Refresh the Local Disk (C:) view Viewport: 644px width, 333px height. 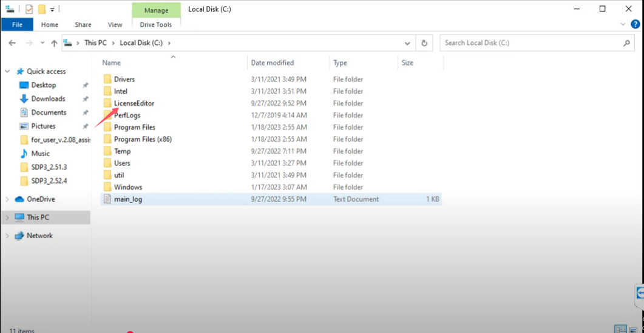point(424,43)
